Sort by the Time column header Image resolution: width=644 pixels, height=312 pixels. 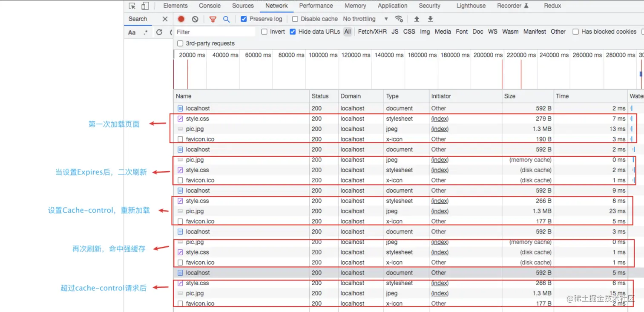[x=591, y=96]
